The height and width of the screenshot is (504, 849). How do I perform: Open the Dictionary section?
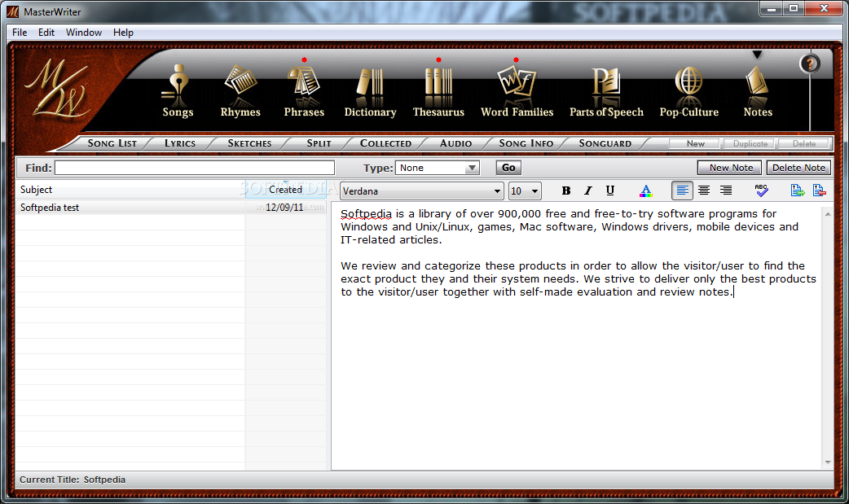[x=371, y=91]
